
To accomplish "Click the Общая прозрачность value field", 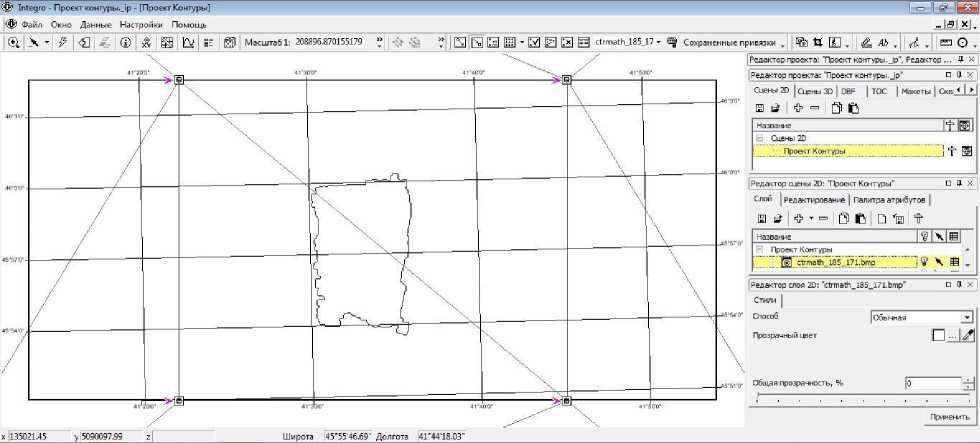I will click(x=932, y=383).
